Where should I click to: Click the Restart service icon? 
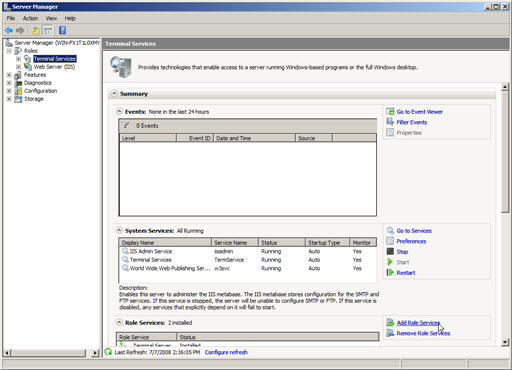coord(390,272)
